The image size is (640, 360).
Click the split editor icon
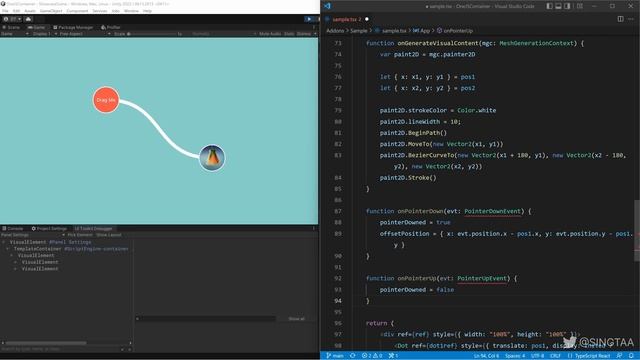(x=620, y=19)
